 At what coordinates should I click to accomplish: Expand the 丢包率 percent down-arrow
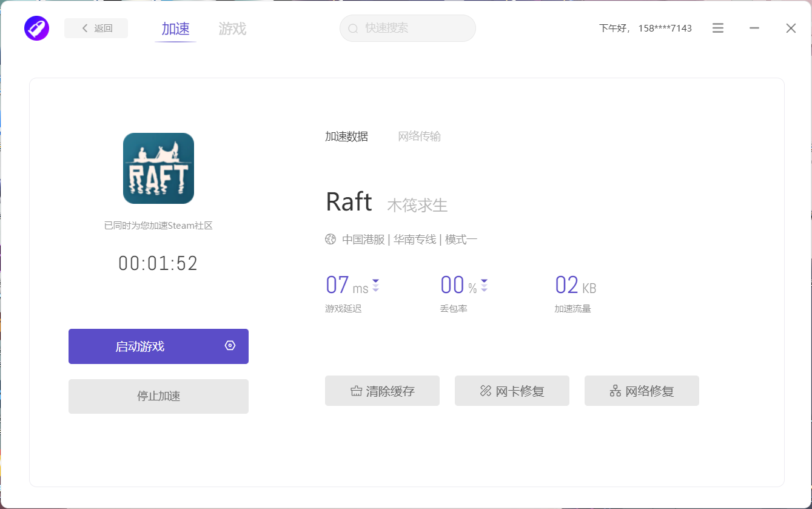coord(484,285)
